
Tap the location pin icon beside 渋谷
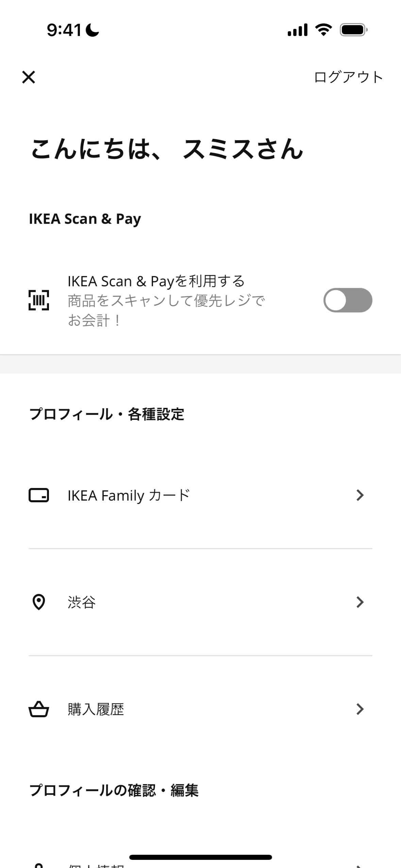tap(38, 602)
